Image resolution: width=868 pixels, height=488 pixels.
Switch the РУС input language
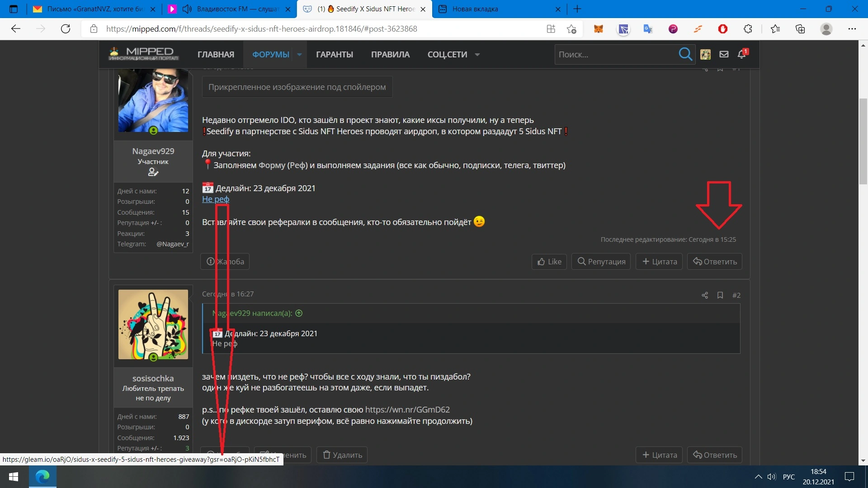pyautogui.click(x=789, y=477)
